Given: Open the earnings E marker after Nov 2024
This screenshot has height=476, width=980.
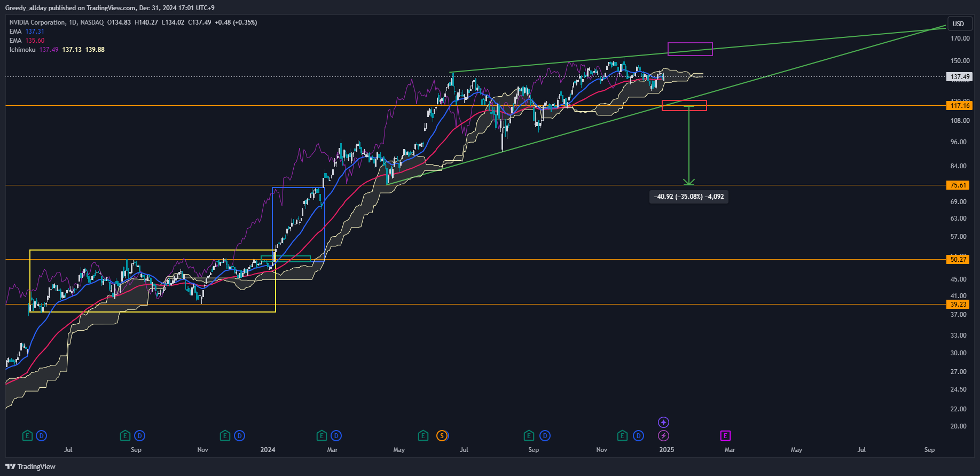Looking at the screenshot, I should [x=622, y=436].
